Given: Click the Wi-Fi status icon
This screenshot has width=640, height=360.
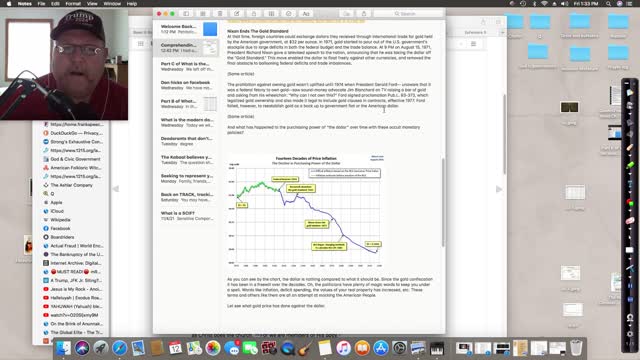Looking at the screenshot, I should [x=544, y=4].
